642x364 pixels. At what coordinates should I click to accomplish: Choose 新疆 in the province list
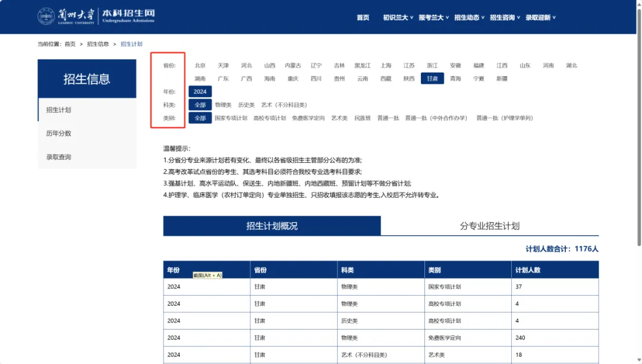point(502,79)
